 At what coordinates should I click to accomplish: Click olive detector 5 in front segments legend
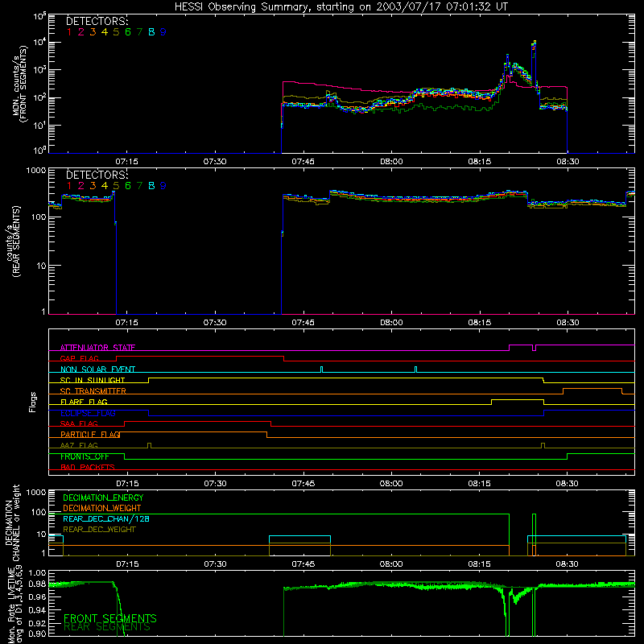(116, 32)
